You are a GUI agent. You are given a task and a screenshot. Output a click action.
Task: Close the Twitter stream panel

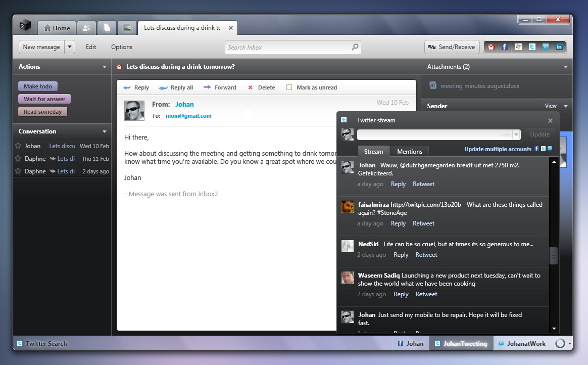point(550,120)
